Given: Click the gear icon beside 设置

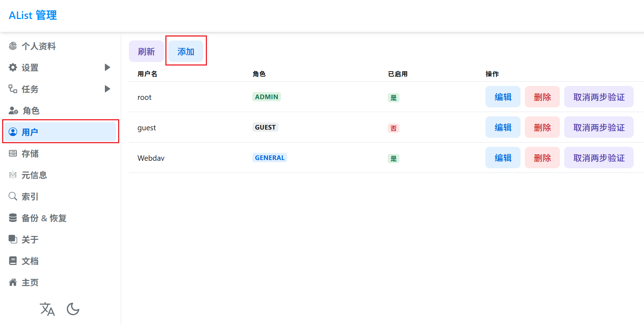Looking at the screenshot, I should pyautogui.click(x=13, y=67).
